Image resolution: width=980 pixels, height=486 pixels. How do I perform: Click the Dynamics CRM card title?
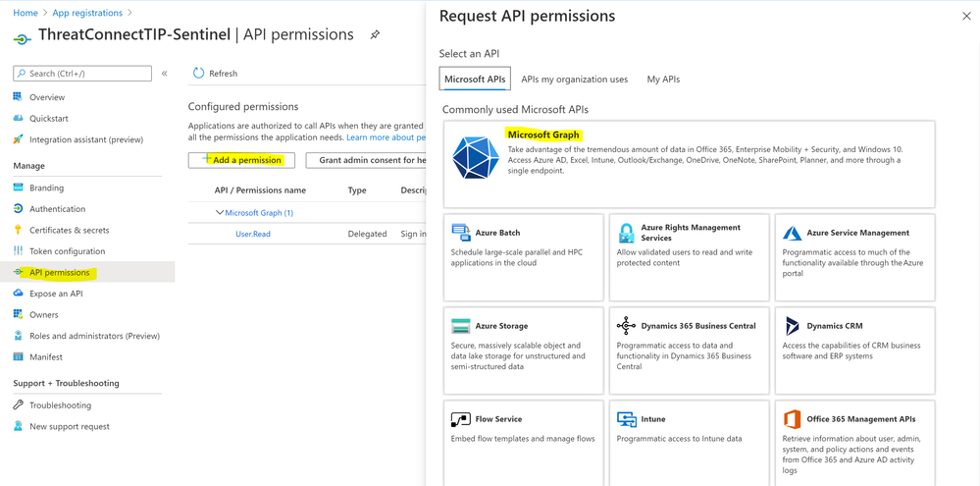(x=836, y=326)
